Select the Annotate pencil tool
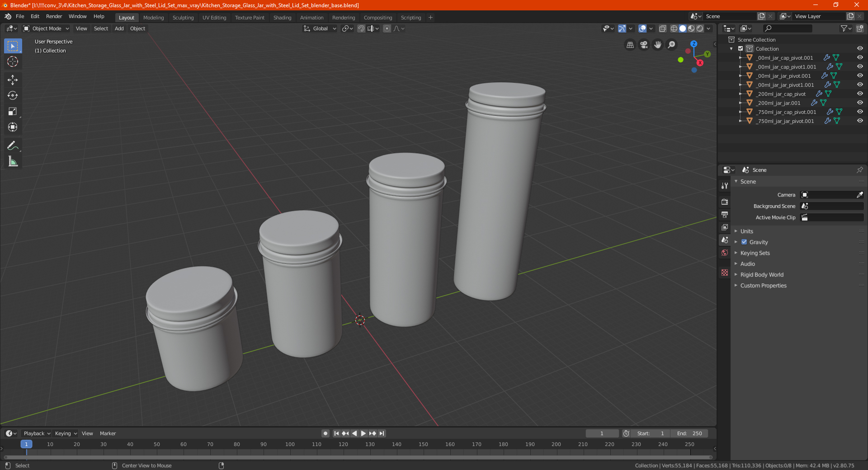The image size is (868, 470). tap(13, 146)
